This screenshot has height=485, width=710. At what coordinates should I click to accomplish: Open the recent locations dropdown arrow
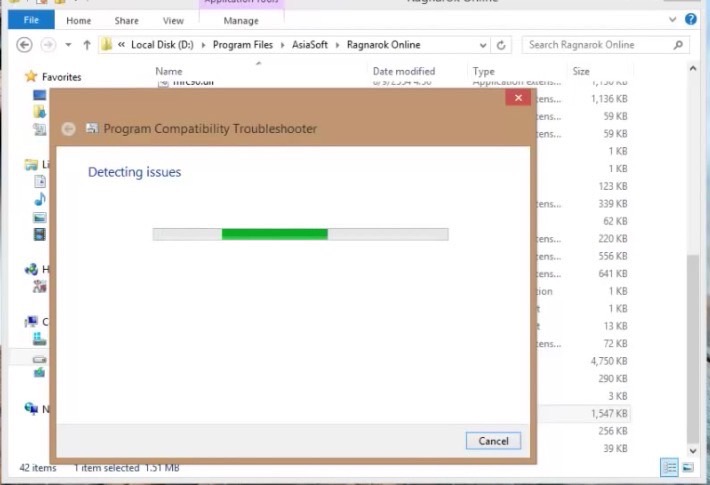(x=68, y=45)
